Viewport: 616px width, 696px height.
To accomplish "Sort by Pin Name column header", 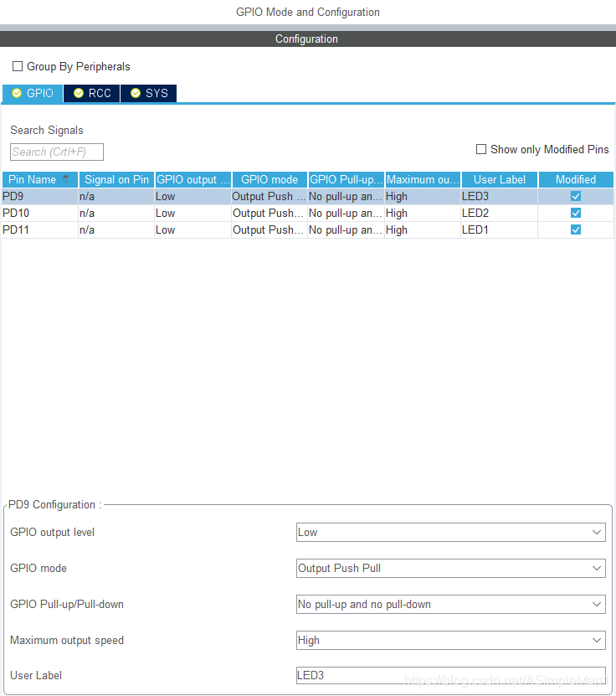I will (40, 179).
